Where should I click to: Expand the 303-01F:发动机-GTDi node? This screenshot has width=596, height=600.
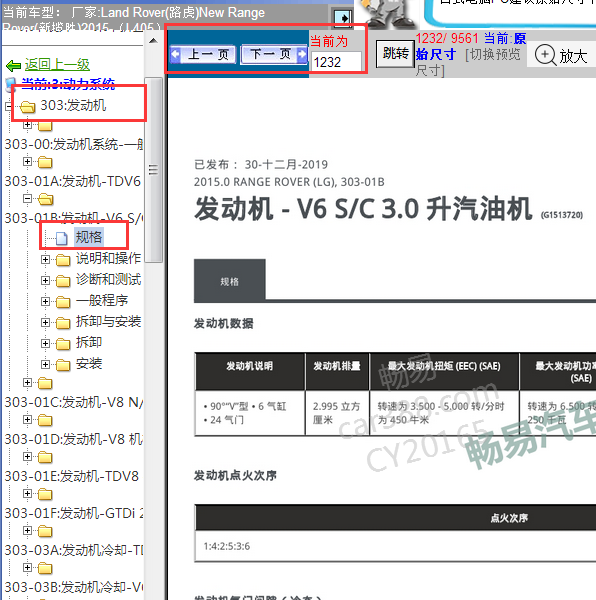point(27,493)
